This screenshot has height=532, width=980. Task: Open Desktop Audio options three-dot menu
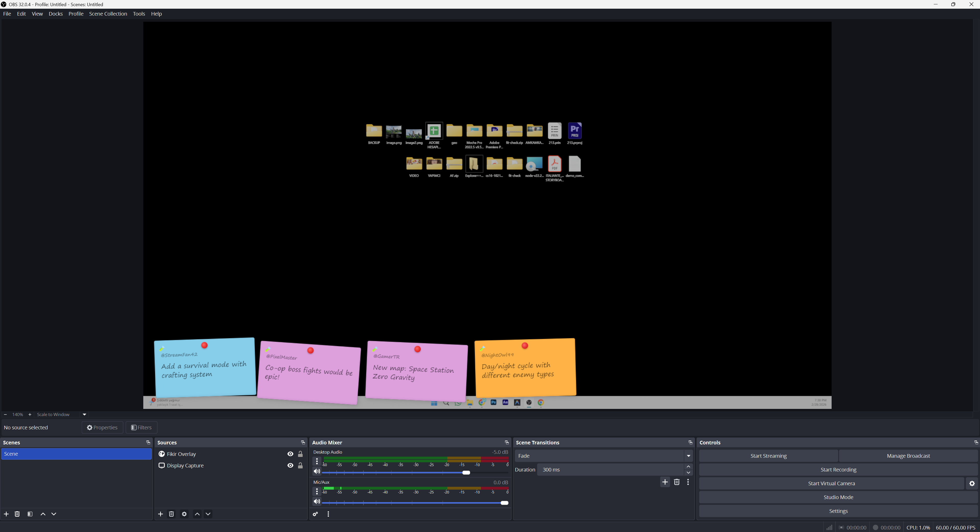click(317, 461)
